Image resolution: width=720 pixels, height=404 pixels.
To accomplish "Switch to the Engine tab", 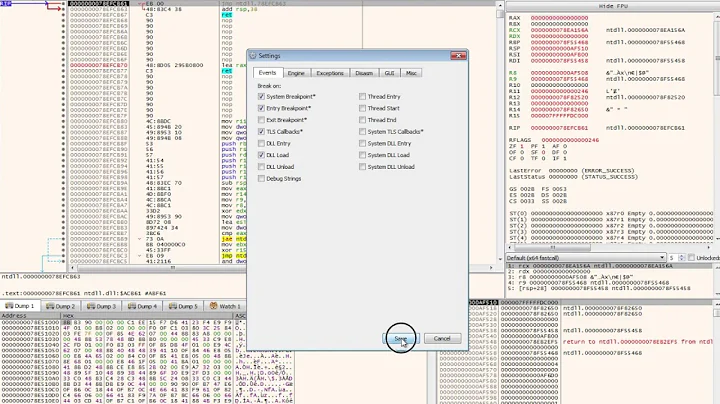I will [296, 73].
